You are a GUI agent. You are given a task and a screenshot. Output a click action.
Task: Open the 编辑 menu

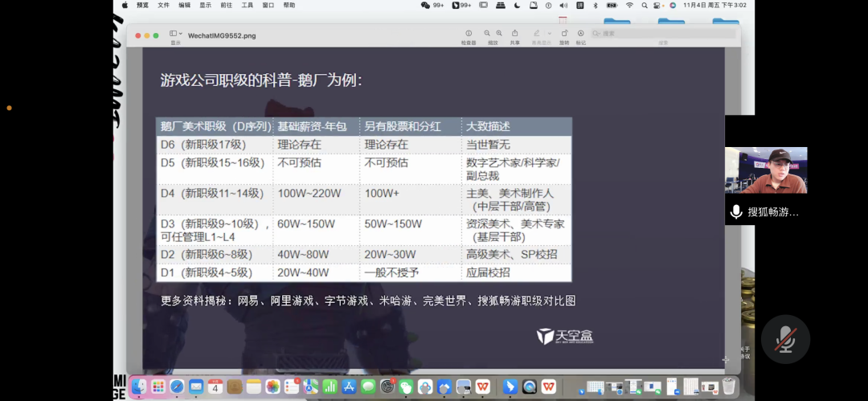tap(184, 5)
